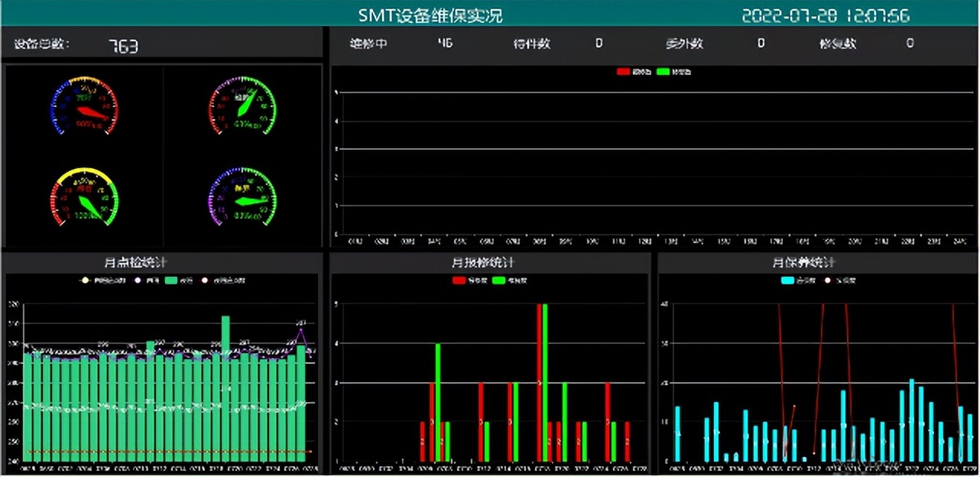Click the white 月点检 legend dot marker
This screenshot has width=980, height=477.
137,281
